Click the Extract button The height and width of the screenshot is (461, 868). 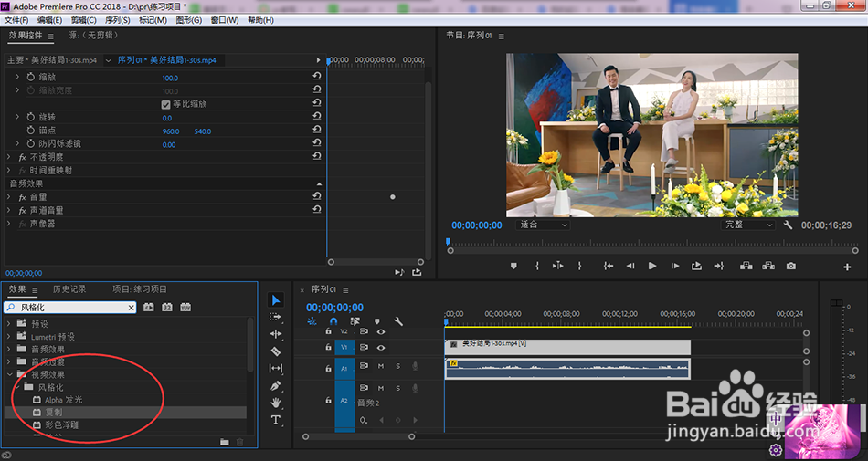(768, 266)
